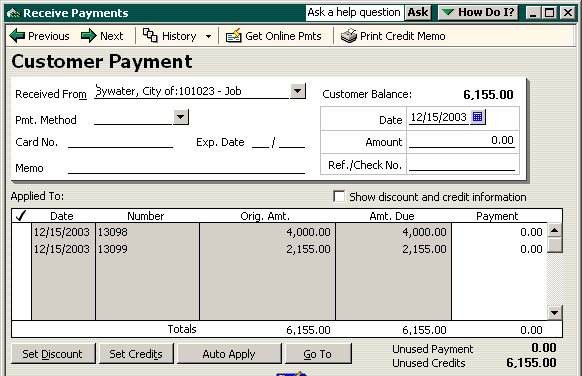
Task: Open the Pmt. Method dropdown
Action: pos(181,117)
